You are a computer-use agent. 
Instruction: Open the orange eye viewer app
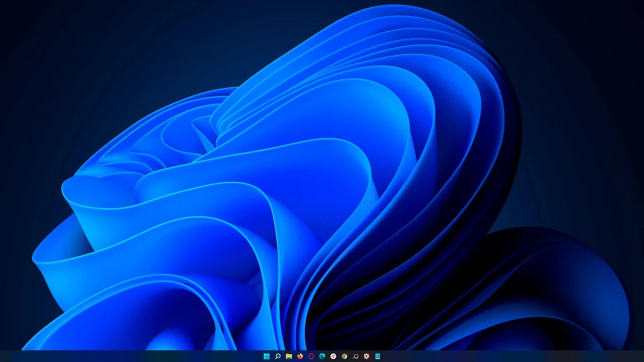pos(367,356)
